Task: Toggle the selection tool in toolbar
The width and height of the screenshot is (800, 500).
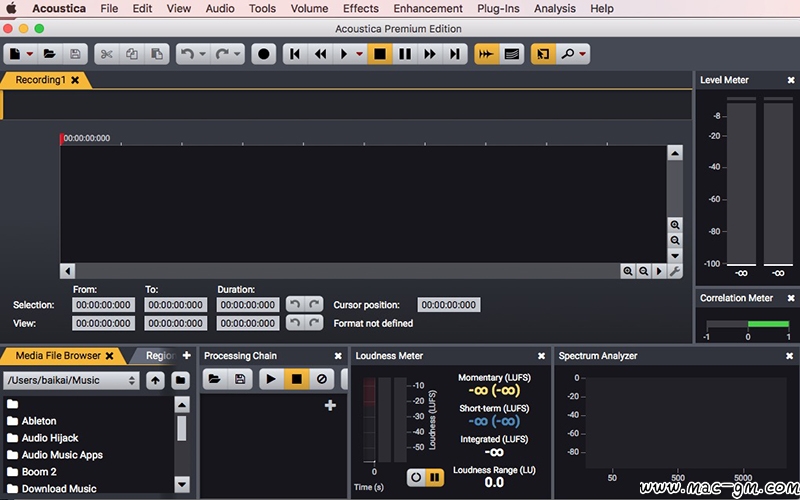Action: pos(543,54)
